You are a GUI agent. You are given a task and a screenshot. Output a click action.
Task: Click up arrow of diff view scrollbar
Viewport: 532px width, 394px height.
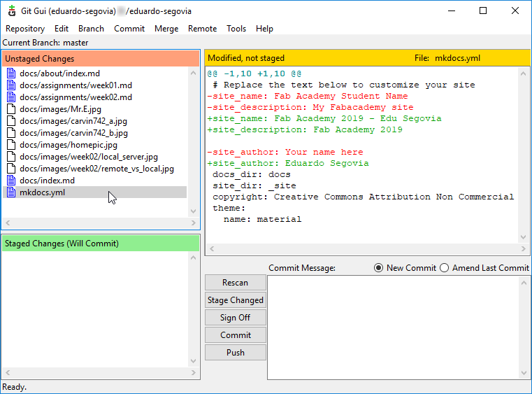tap(523, 73)
